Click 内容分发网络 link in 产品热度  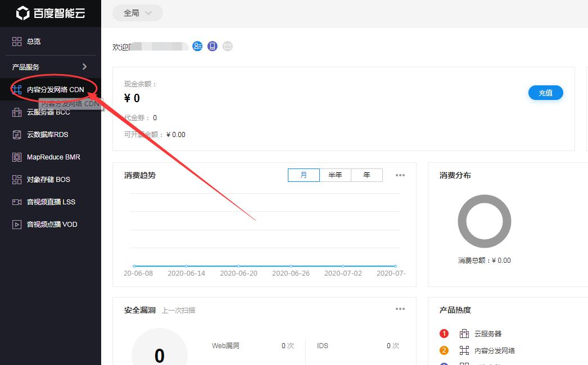coord(495,351)
